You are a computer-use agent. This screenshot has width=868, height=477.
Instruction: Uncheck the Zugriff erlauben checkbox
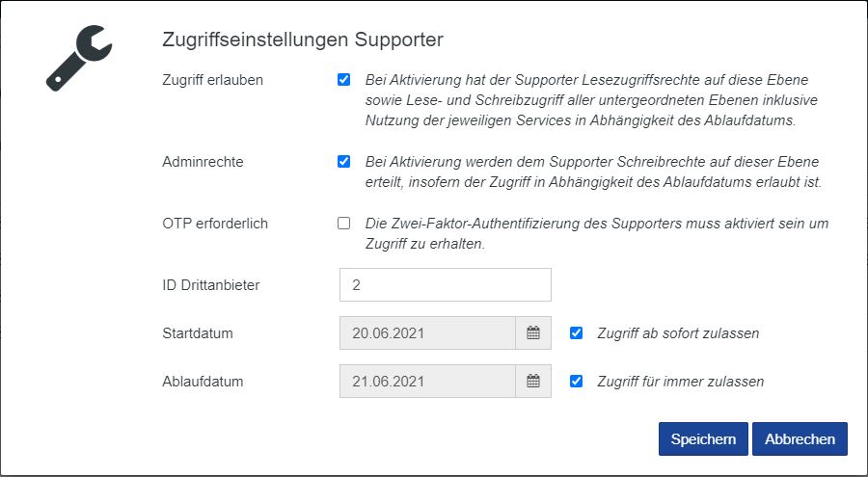click(343, 80)
